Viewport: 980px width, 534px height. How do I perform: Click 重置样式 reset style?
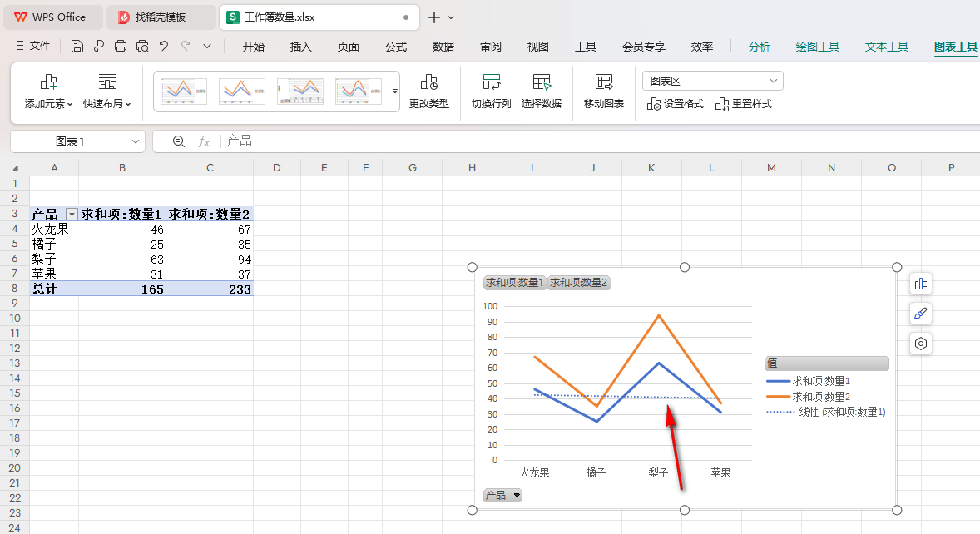744,104
